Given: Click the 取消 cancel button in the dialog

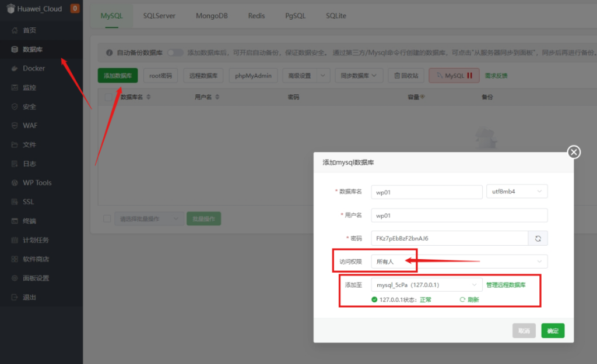Looking at the screenshot, I should tap(524, 331).
